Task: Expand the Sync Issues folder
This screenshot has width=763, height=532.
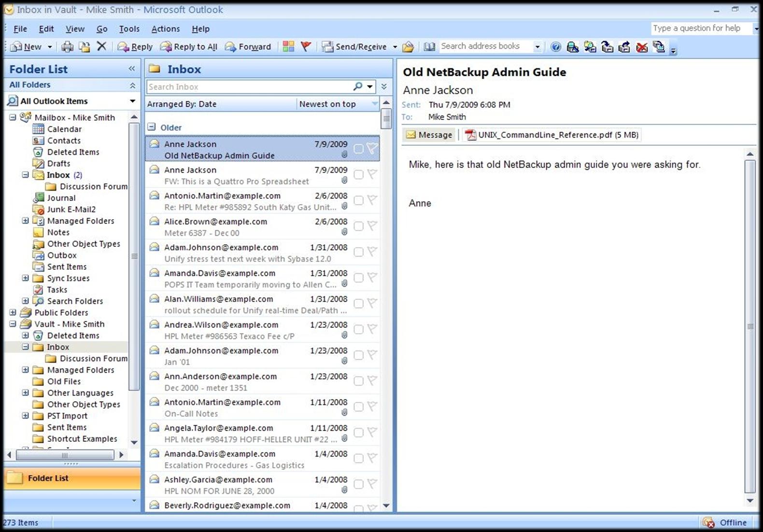Action: pyautogui.click(x=26, y=278)
